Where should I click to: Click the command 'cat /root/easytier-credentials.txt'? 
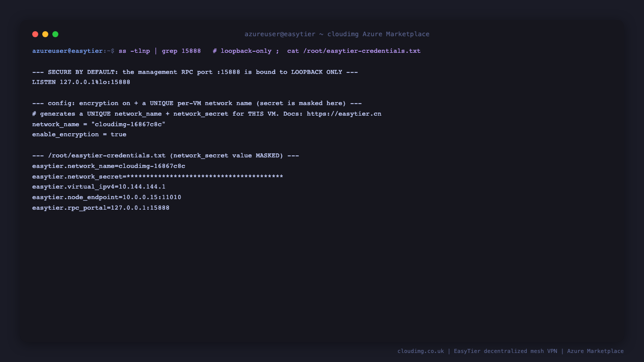354,51
